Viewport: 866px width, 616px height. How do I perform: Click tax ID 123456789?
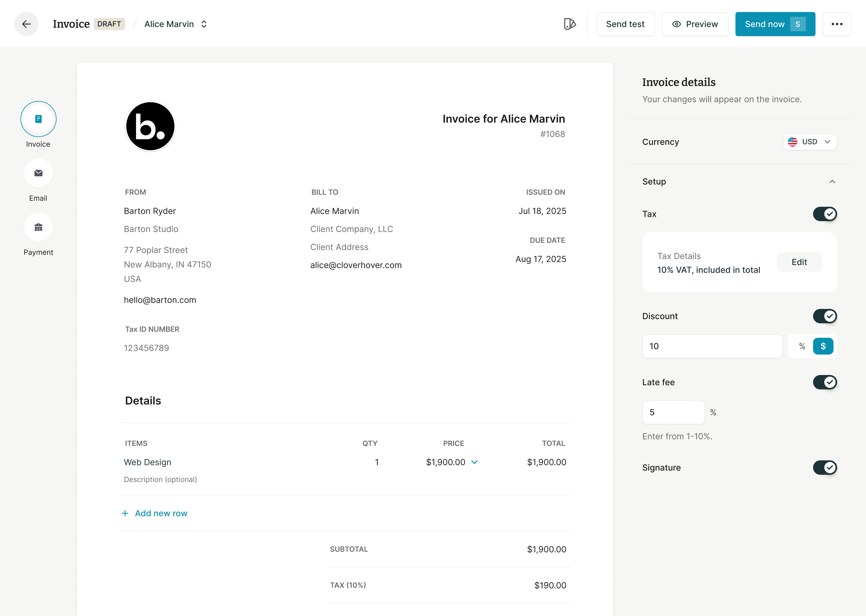pos(147,348)
